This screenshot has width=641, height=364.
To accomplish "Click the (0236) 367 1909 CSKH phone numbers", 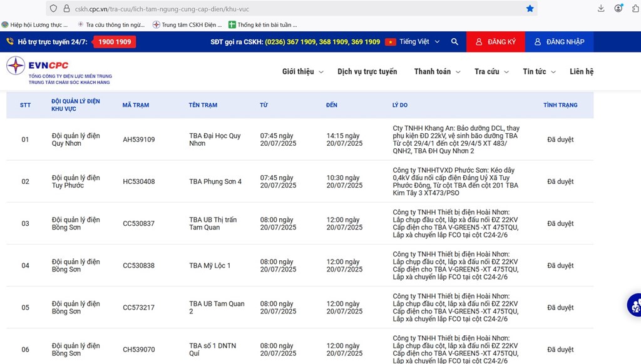I will point(322,42).
